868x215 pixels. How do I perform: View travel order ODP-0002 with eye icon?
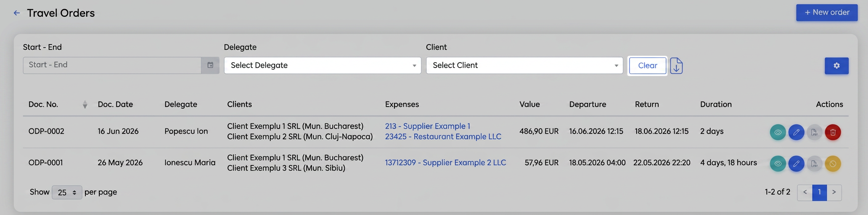point(778,132)
